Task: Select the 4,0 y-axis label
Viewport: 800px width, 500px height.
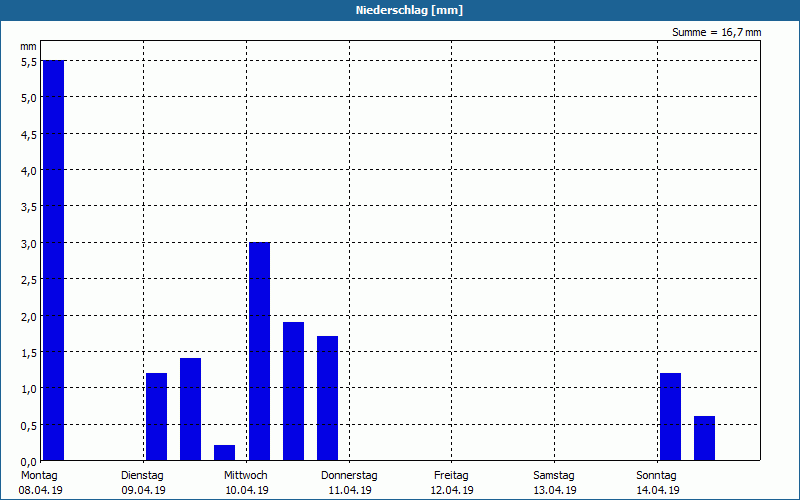Action: point(29,171)
